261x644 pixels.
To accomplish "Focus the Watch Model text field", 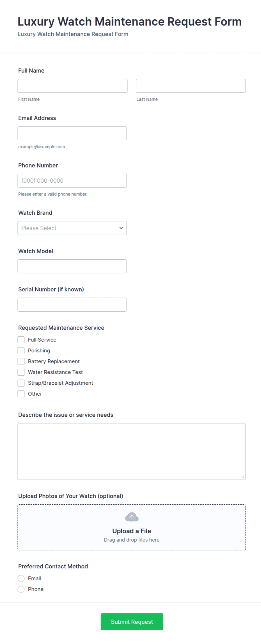I will coord(72,266).
